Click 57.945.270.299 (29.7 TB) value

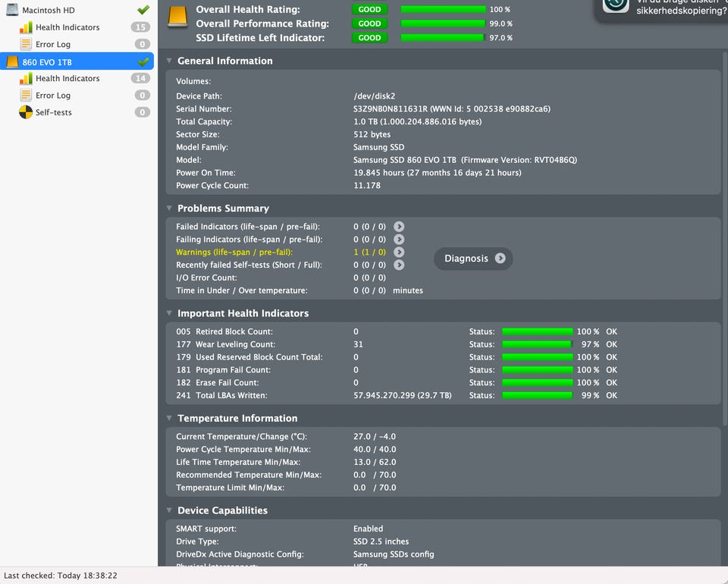[403, 395]
